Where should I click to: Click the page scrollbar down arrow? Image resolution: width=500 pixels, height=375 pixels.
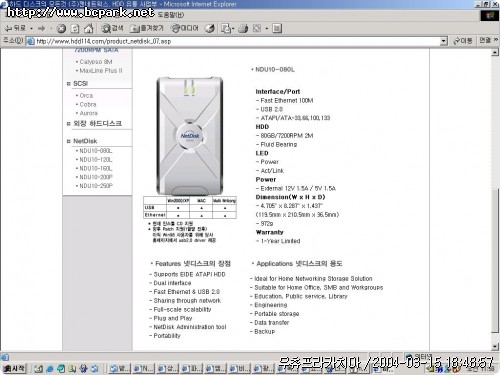495,347
